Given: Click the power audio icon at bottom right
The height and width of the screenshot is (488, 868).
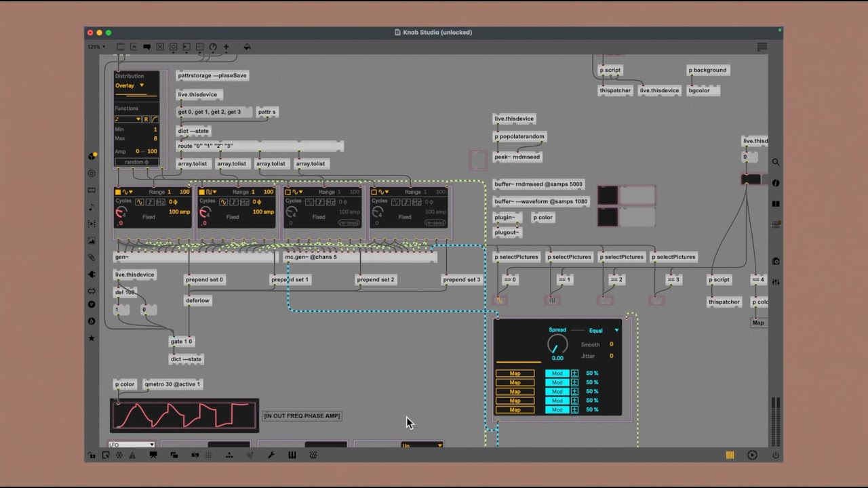Looking at the screenshot, I should (x=776, y=455).
